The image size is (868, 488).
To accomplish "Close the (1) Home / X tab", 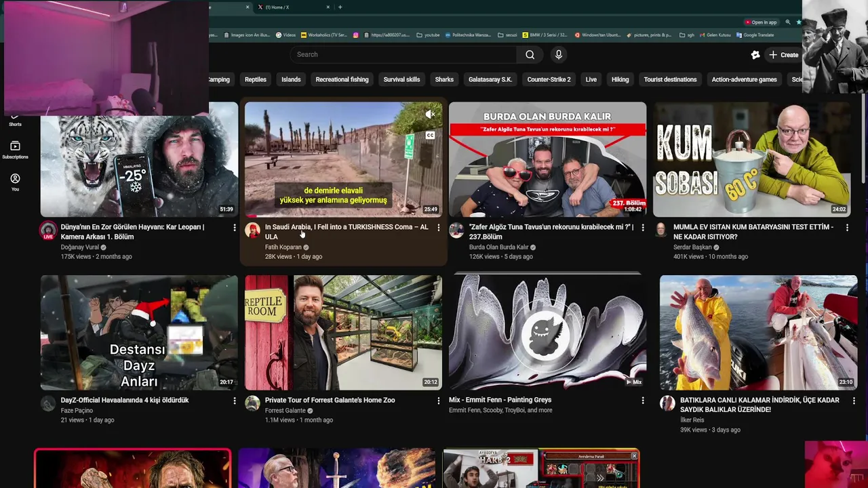I will (328, 7).
